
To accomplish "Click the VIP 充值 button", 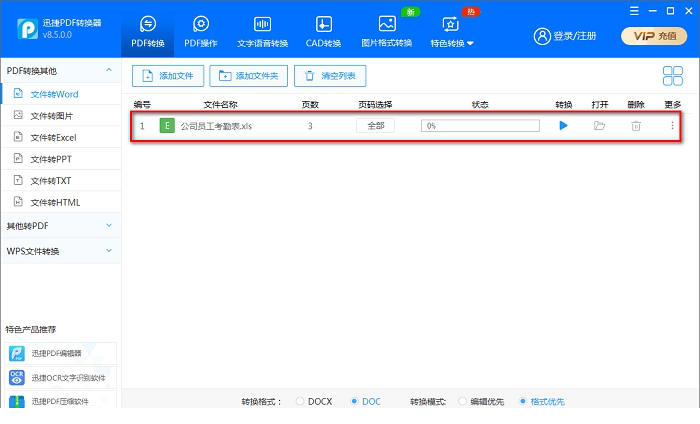I will tap(654, 36).
